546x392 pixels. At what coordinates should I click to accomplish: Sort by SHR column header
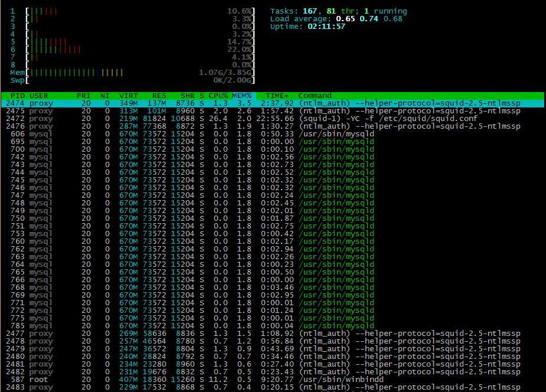coord(187,96)
